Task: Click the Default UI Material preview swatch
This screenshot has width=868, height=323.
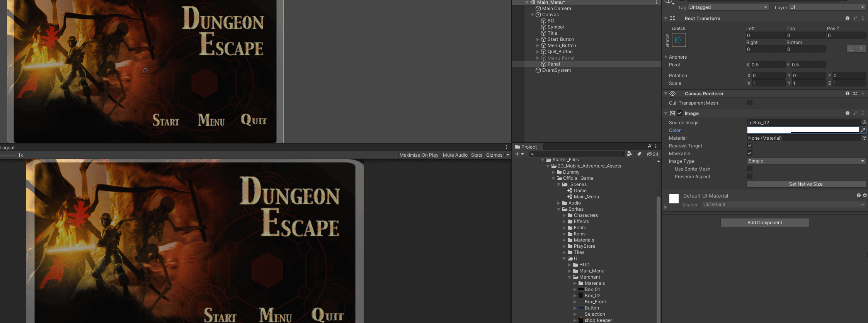Action: (x=674, y=198)
